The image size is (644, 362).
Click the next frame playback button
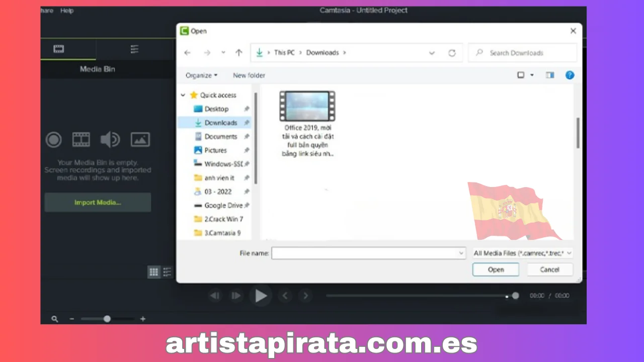coord(235,296)
